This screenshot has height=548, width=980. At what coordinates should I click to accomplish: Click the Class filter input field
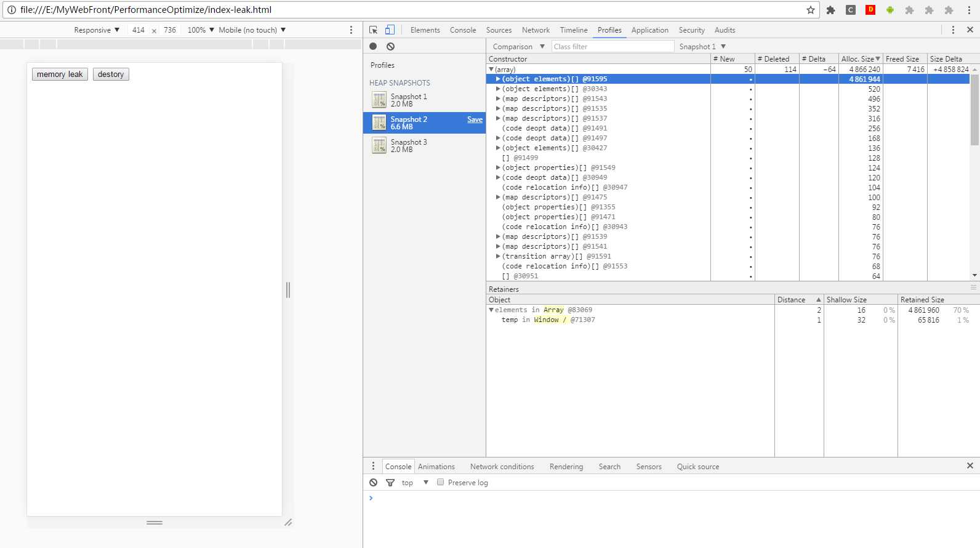(x=612, y=46)
